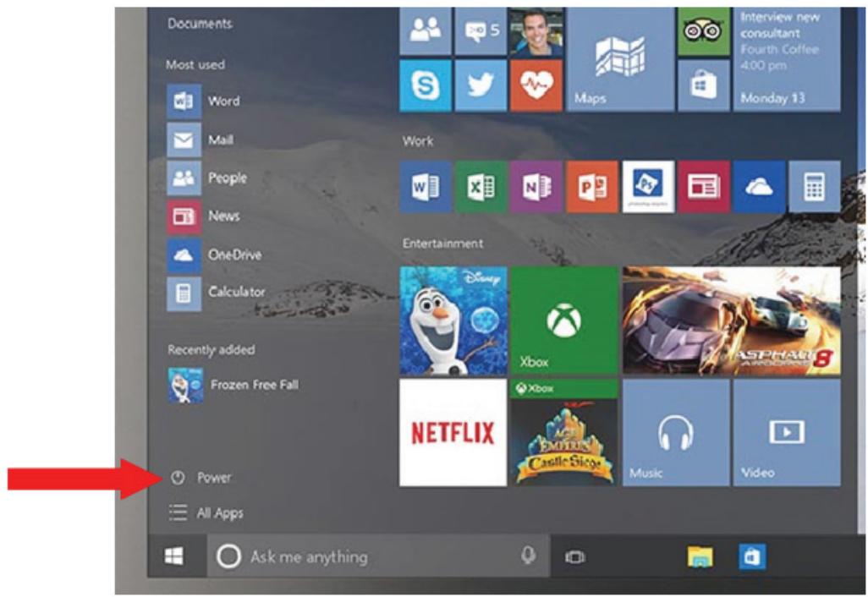Open the OneNote tile in Work group

click(536, 187)
